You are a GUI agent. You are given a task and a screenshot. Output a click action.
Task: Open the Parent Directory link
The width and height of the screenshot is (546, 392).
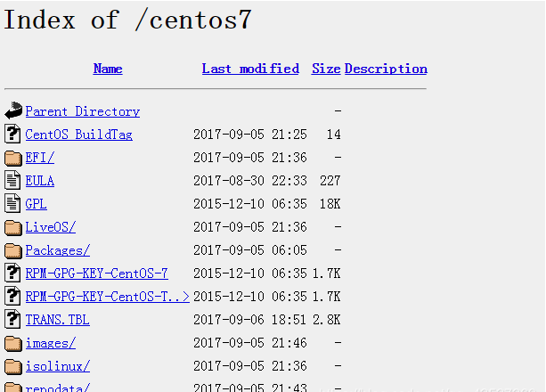[83, 111]
